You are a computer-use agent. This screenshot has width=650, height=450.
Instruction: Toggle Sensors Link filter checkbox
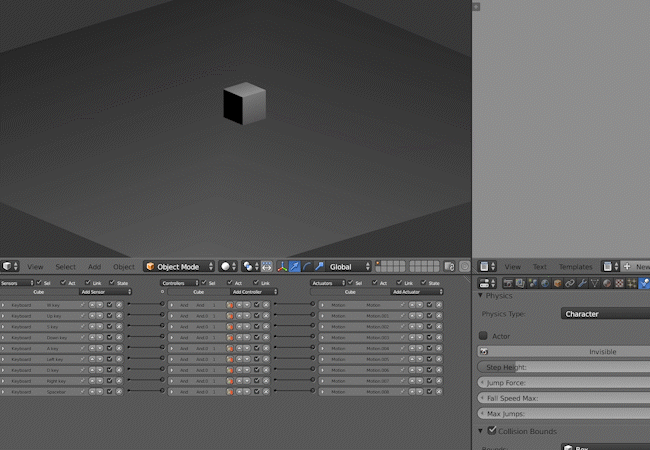coord(87,283)
